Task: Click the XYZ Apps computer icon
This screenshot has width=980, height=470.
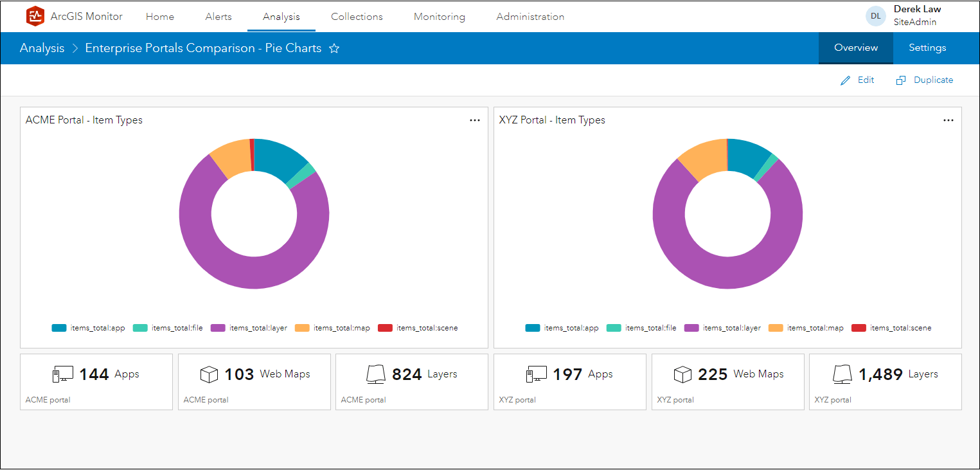Action: click(x=537, y=374)
